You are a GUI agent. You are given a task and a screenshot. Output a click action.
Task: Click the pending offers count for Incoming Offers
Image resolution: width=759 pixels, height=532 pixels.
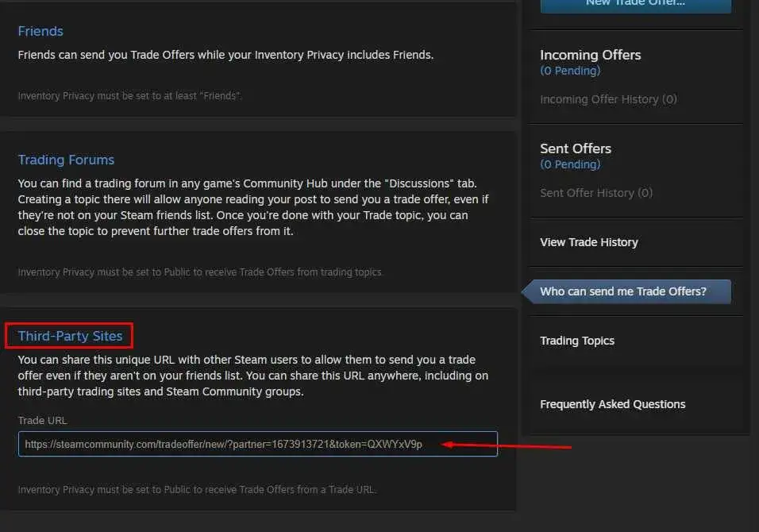[x=570, y=71]
